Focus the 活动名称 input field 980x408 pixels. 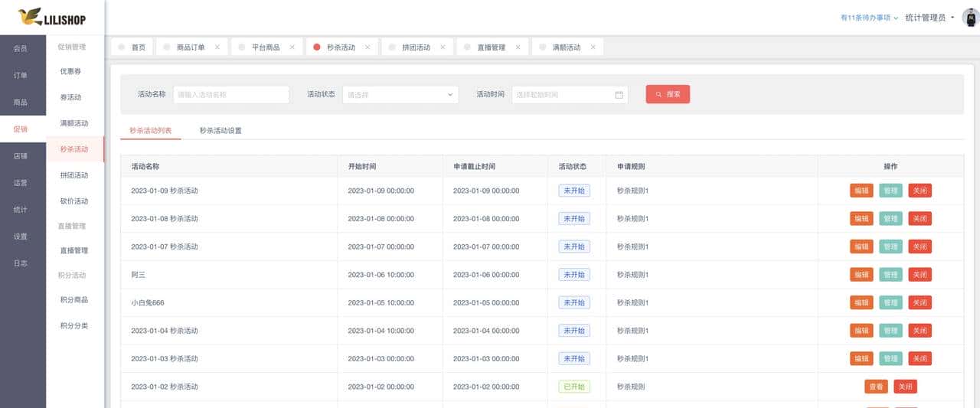pyautogui.click(x=231, y=95)
